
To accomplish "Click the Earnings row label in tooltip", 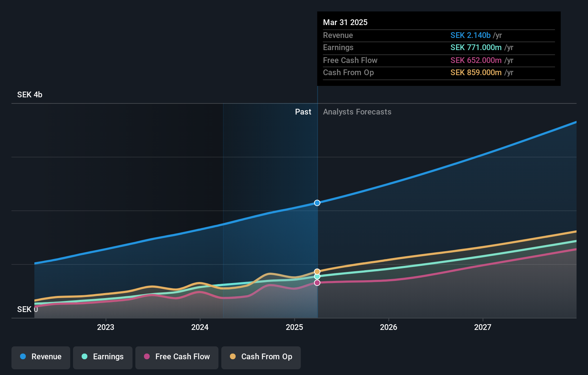I will point(338,47).
